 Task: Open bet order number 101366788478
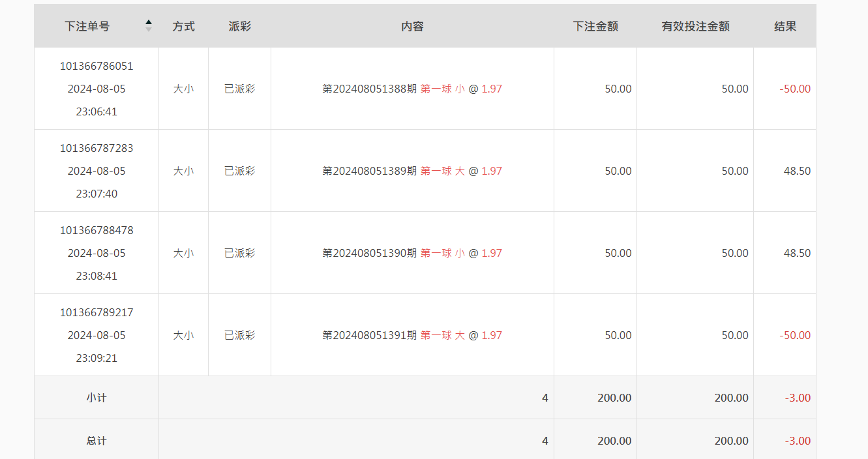click(x=97, y=230)
